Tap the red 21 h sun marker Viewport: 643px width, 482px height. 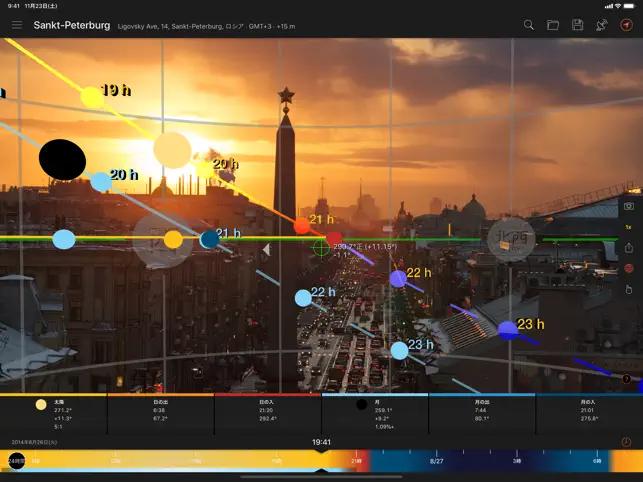(302, 226)
